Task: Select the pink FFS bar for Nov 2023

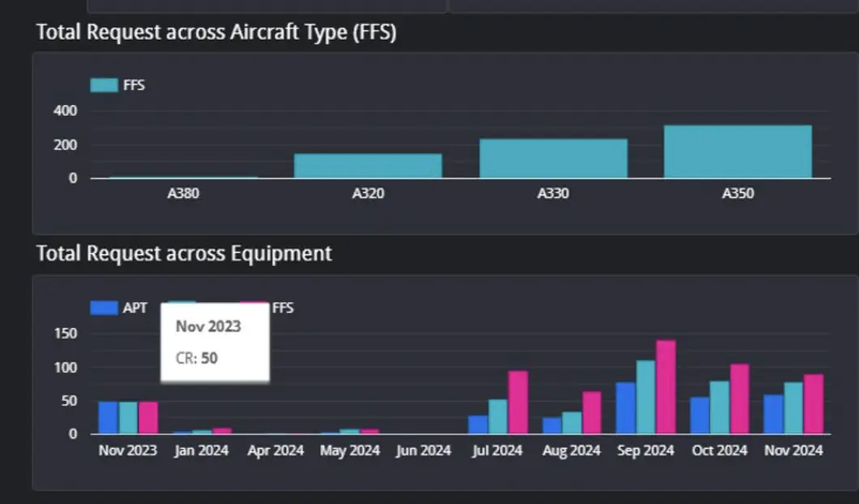Action: point(148,418)
